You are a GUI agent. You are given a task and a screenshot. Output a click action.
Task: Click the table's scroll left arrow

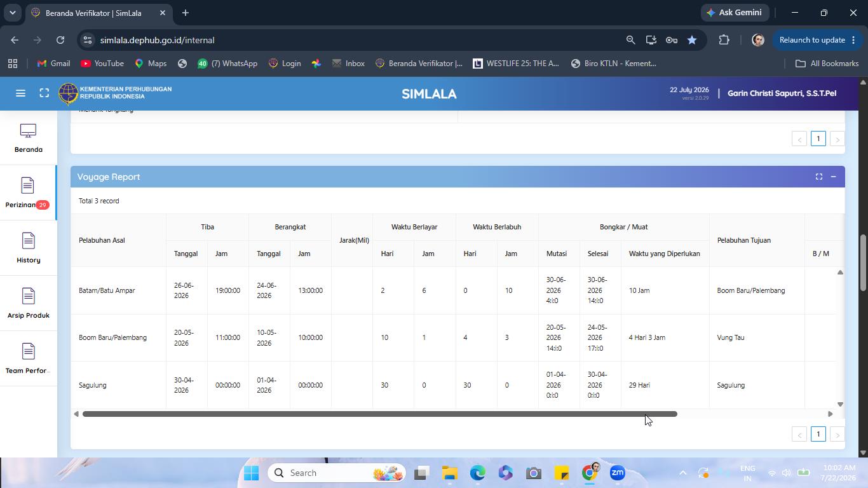pos(76,414)
